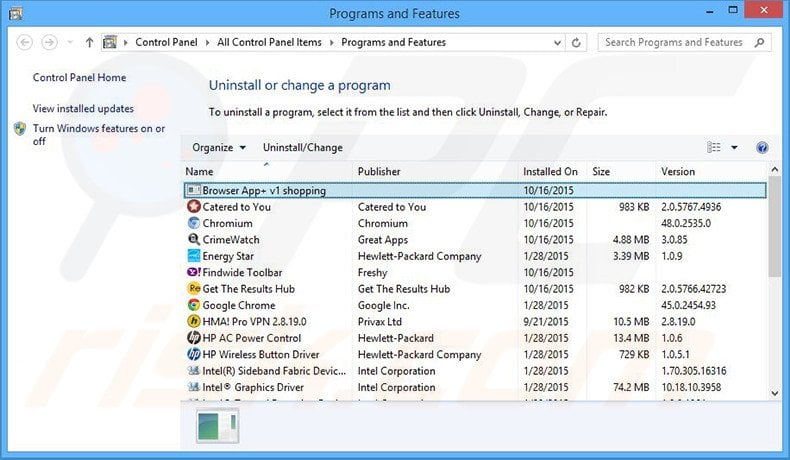Select the Findwide Toolbar program name
Image resolution: width=790 pixels, height=460 pixels.
(242, 273)
